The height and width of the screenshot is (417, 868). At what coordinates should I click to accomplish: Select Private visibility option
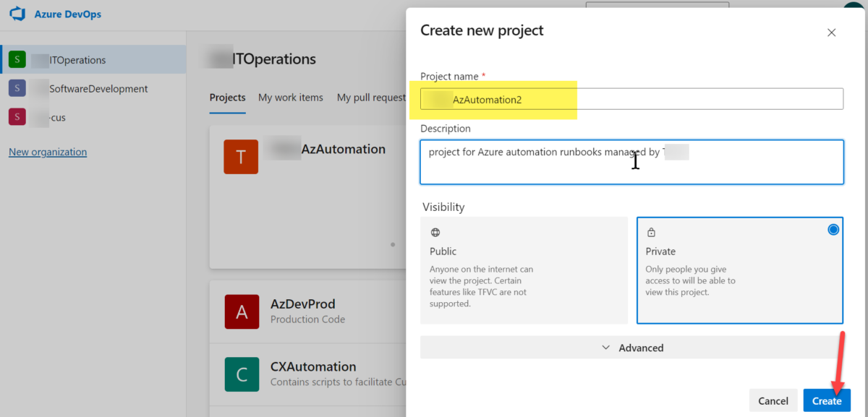coord(740,270)
